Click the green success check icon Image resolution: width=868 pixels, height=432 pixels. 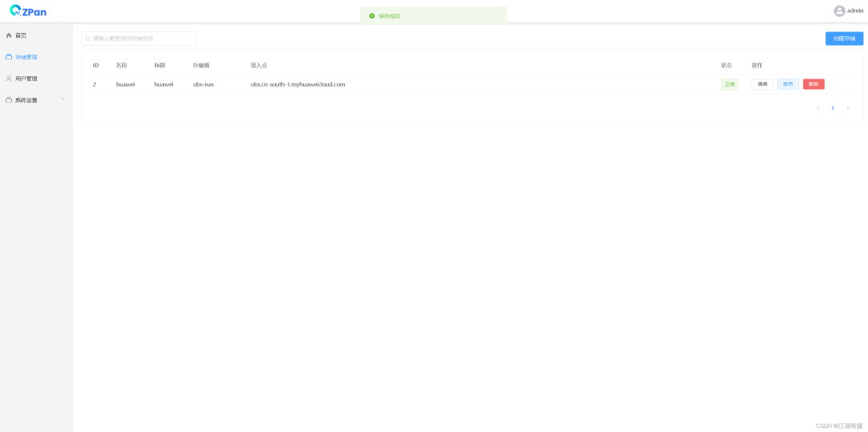tap(371, 16)
